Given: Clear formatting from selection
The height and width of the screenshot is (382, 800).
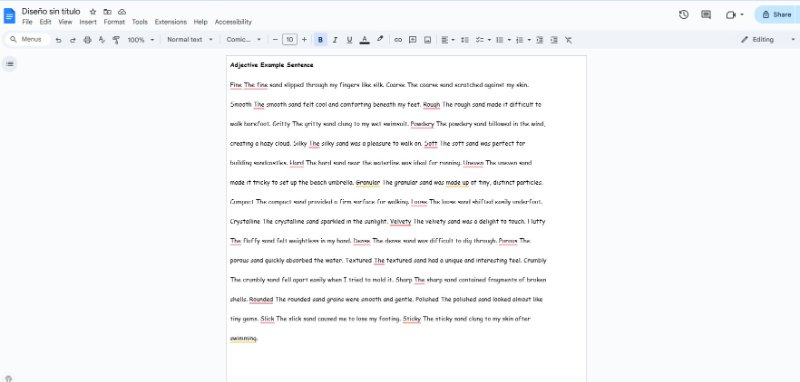Looking at the screenshot, I should click(568, 39).
